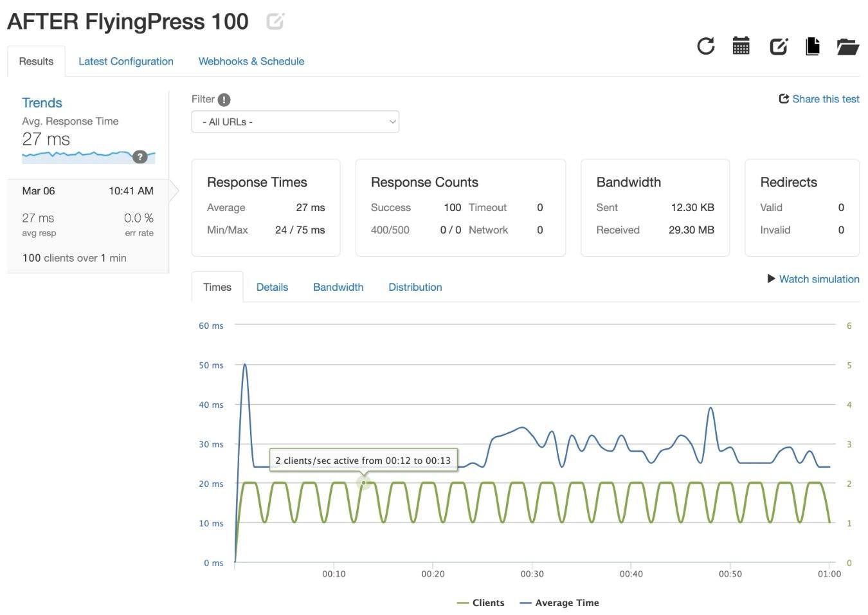
Task: Toggle the Average Time legend entry
Action: coord(559,603)
